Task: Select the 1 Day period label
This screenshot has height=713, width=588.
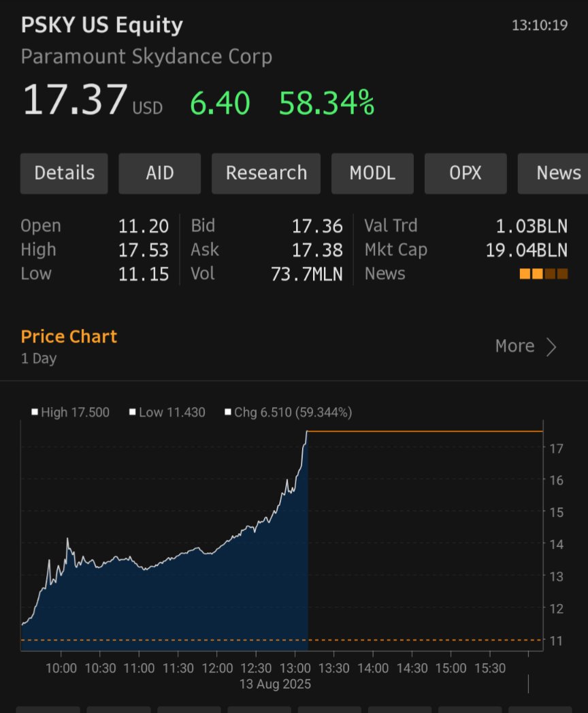Action: [39, 358]
